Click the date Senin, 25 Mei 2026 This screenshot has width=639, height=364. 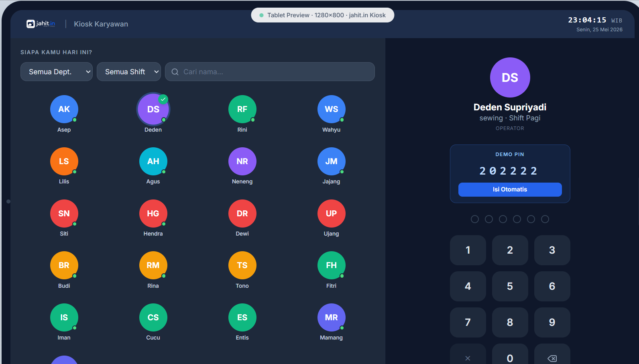(600, 30)
